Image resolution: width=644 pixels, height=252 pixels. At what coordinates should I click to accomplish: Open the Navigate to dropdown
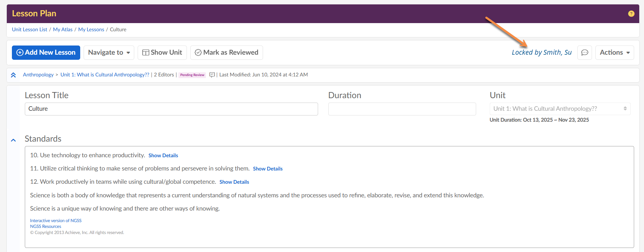(109, 53)
